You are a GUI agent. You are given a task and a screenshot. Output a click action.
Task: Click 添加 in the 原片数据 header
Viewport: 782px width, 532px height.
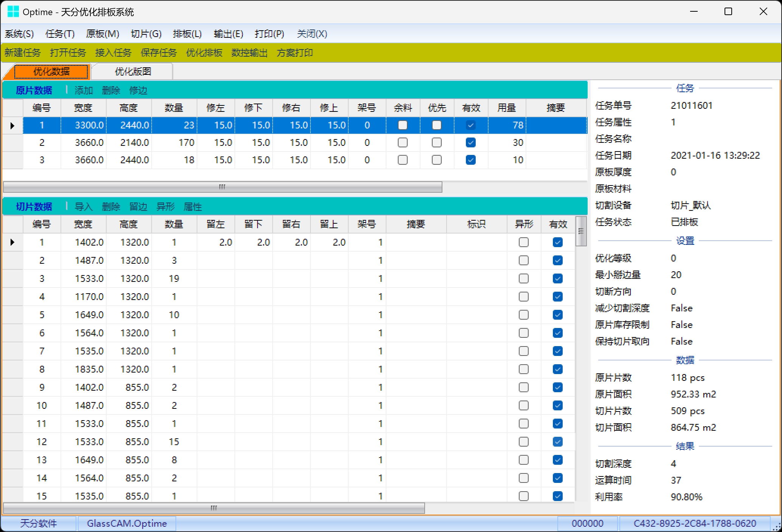click(x=84, y=90)
